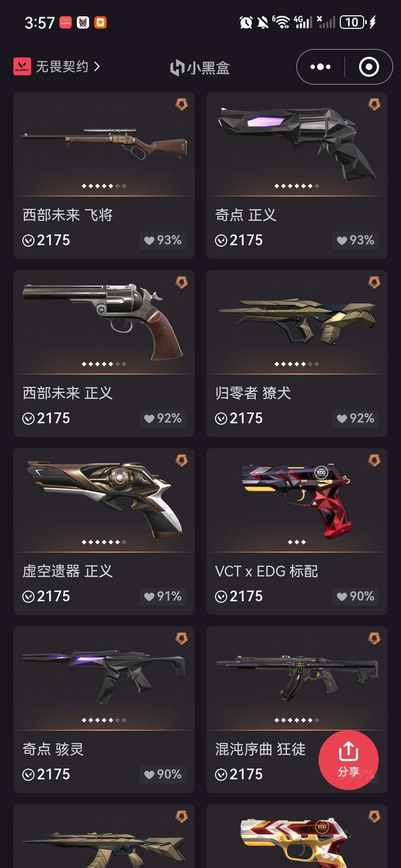Tap 2175 price on 归零者 獠犬

[x=246, y=418]
